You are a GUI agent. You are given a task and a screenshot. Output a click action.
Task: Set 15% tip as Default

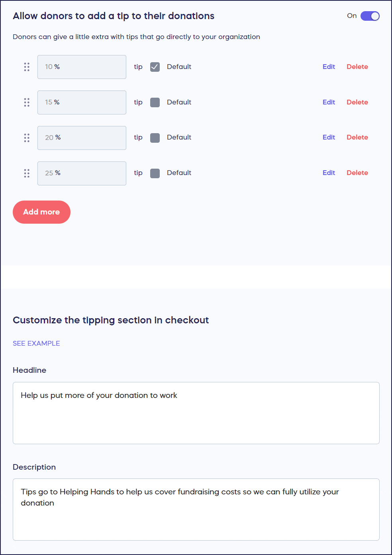[155, 102]
